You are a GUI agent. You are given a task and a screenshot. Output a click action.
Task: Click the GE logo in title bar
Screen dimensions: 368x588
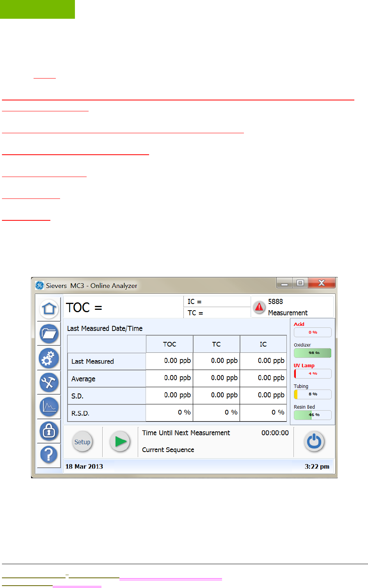[39, 285]
